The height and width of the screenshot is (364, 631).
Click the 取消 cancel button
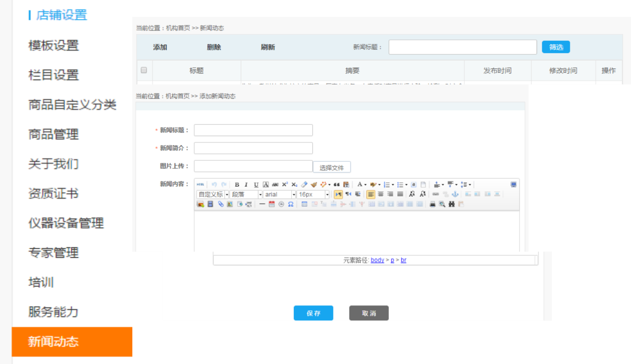click(x=369, y=313)
